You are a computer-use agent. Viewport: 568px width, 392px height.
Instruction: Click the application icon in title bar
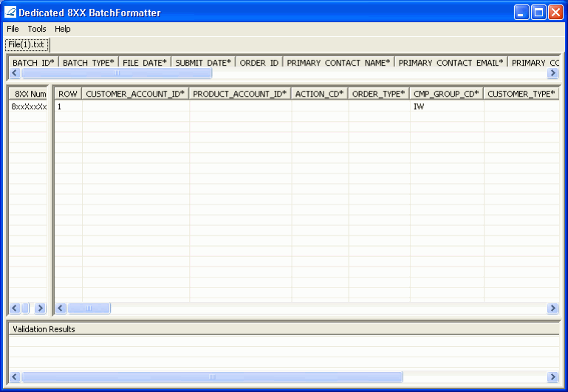click(10, 13)
